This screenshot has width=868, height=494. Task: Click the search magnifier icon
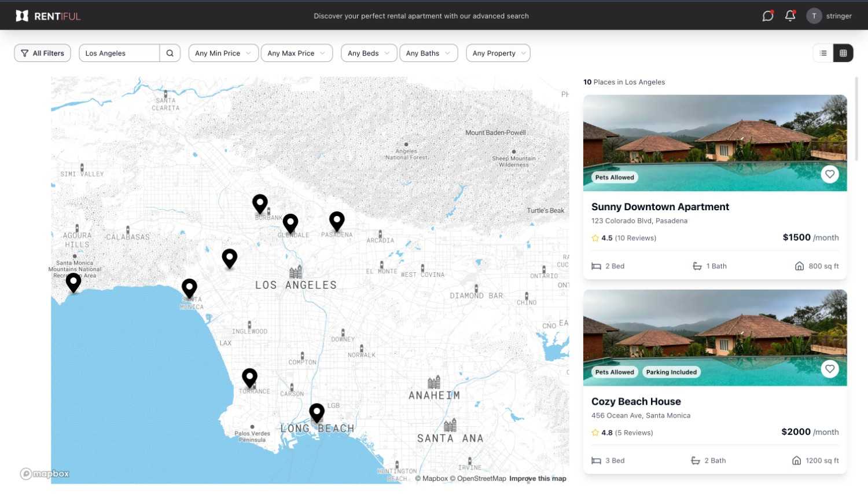[x=170, y=53]
